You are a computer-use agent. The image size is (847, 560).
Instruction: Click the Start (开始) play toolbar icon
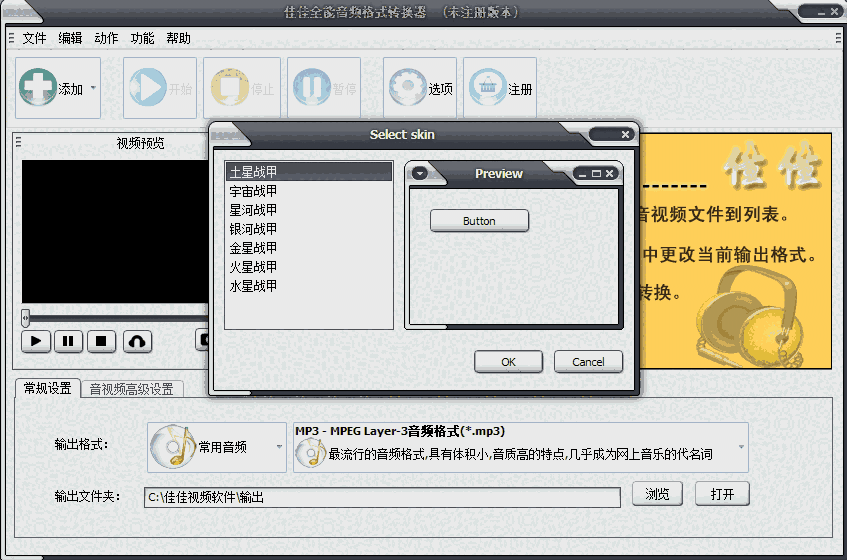click(x=146, y=87)
